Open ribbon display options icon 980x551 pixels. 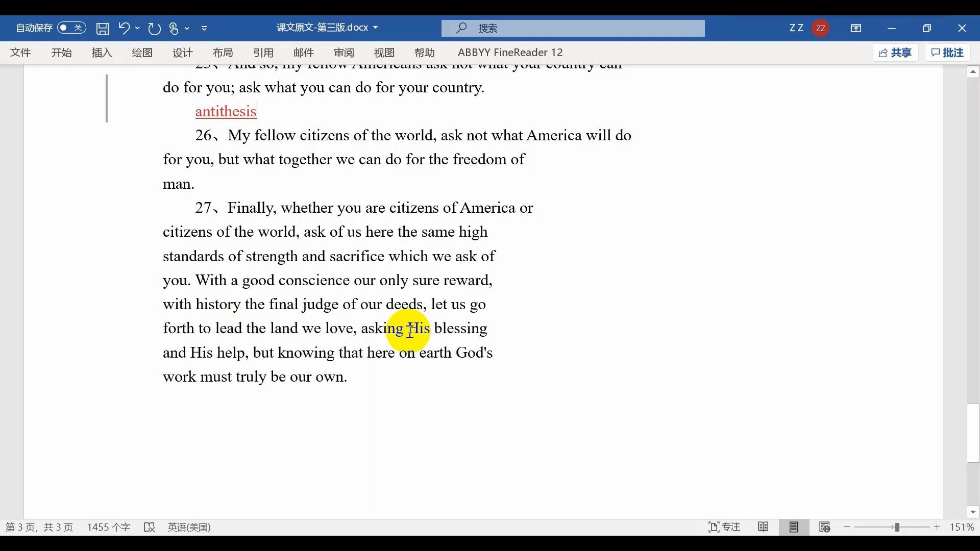pyautogui.click(x=856, y=29)
